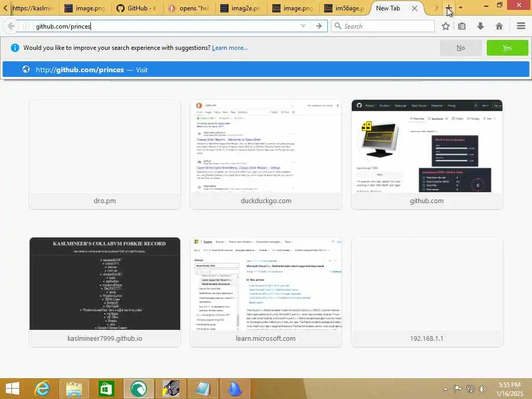Open the github.com tile
The image size is (532, 399).
(427, 154)
